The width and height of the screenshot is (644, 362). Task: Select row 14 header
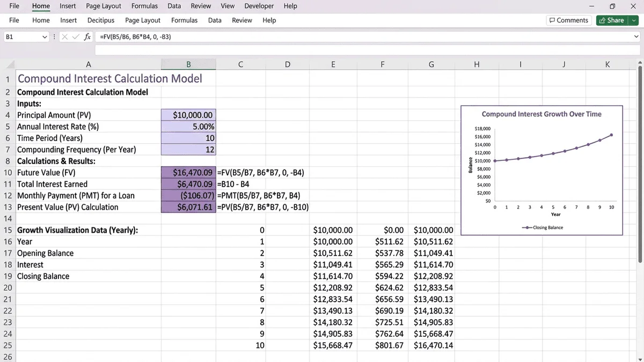(8, 219)
